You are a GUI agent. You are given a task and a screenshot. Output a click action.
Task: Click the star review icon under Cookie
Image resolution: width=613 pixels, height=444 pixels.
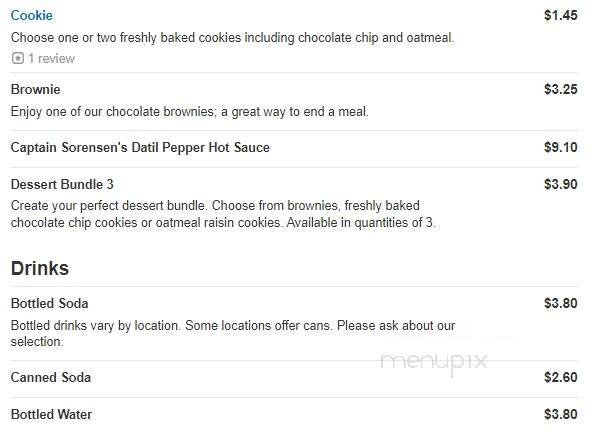pyautogui.click(x=17, y=59)
